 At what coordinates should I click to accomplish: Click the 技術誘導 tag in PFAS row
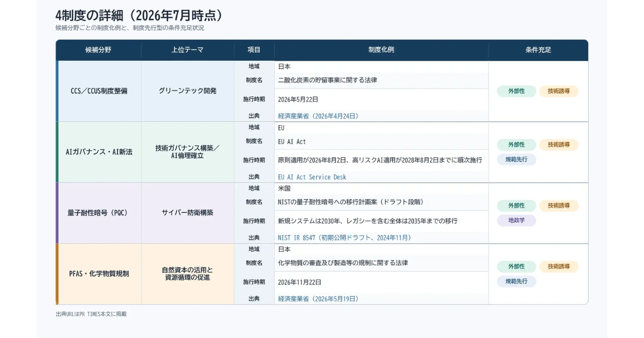click(559, 267)
